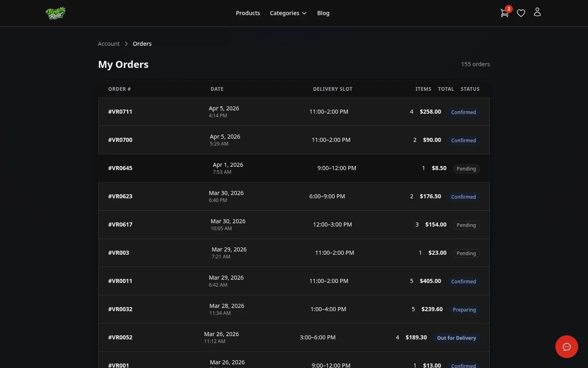Viewport: 588px width, 368px height.
Task: Go to the Products page
Action: pos(248,13)
